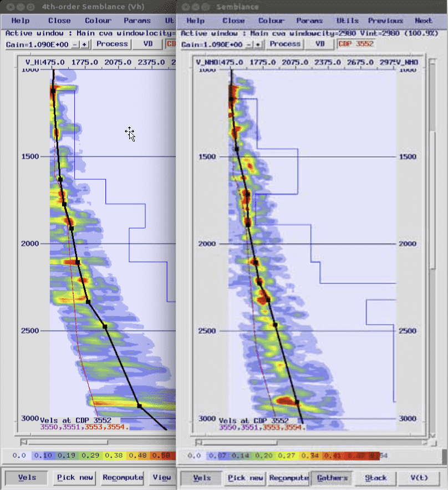
Task: Toggle Gathers display in Semblance window
Action: pyautogui.click(x=333, y=478)
